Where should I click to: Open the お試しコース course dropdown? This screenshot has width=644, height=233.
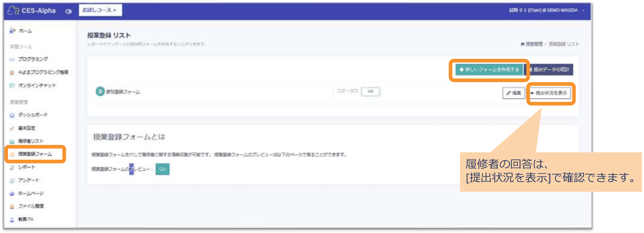(x=100, y=10)
